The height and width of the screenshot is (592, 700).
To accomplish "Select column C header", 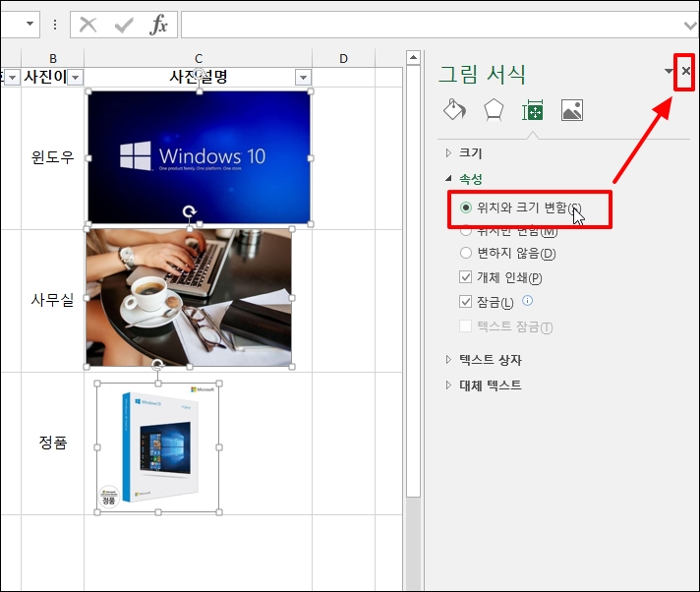I will tap(199, 58).
